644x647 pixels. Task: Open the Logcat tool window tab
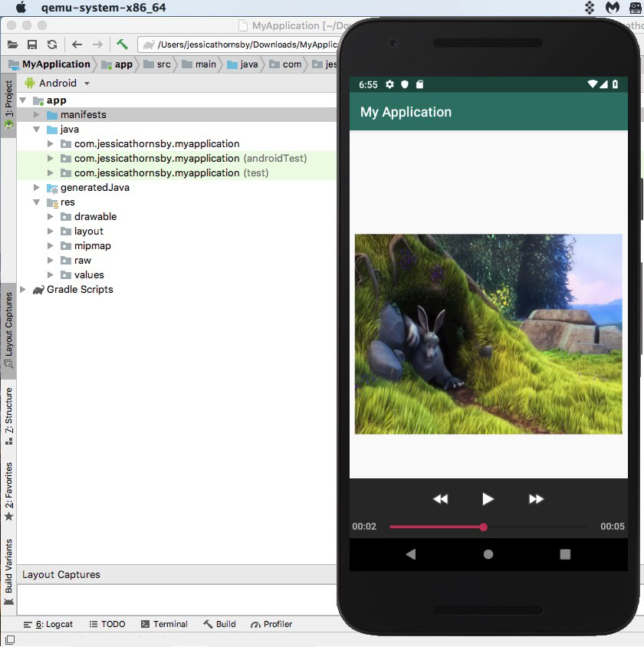pyautogui.click(x=48, y=624)
